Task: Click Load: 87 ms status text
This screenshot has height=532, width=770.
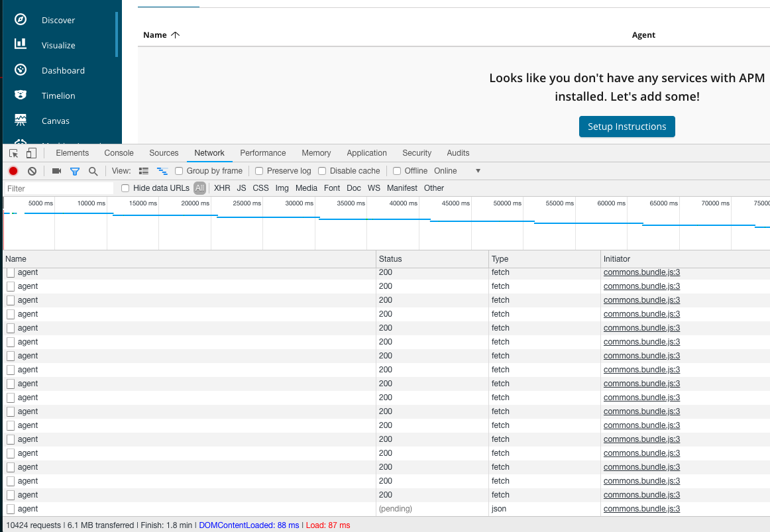Action: tap(328, 525)
